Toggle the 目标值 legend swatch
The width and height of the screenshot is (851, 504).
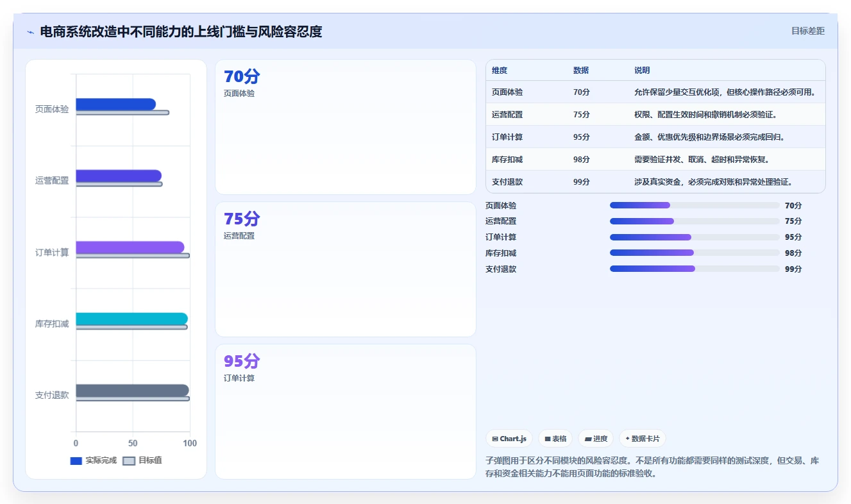pos(129,460)
